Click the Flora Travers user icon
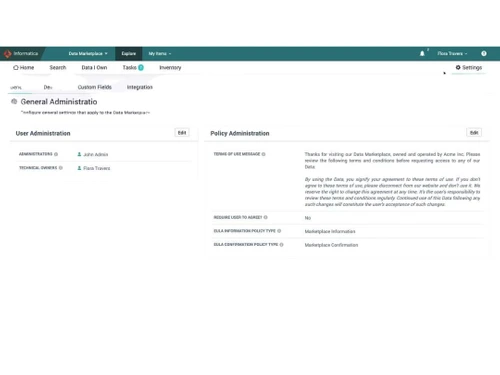500x375 pixels. [x=79, y=168]
